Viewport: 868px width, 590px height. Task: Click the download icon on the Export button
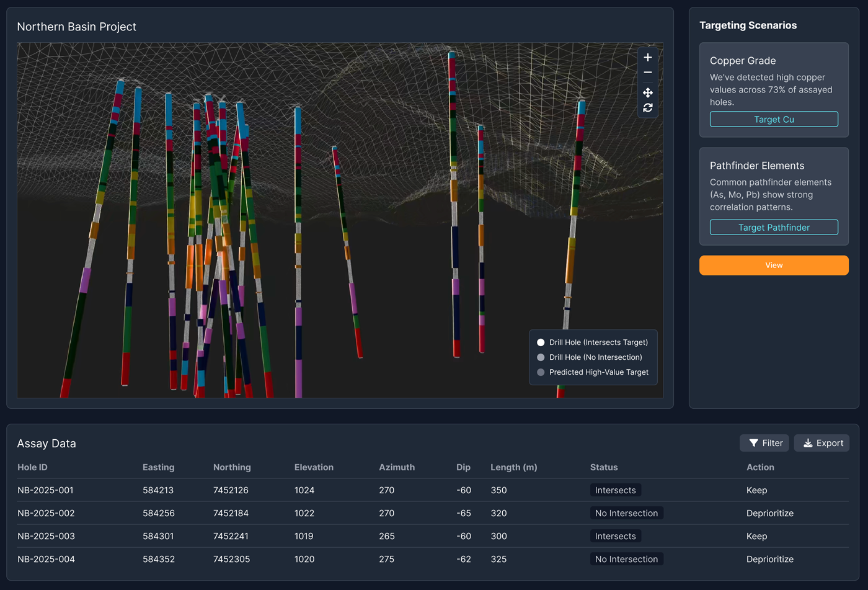pos(808,443)
